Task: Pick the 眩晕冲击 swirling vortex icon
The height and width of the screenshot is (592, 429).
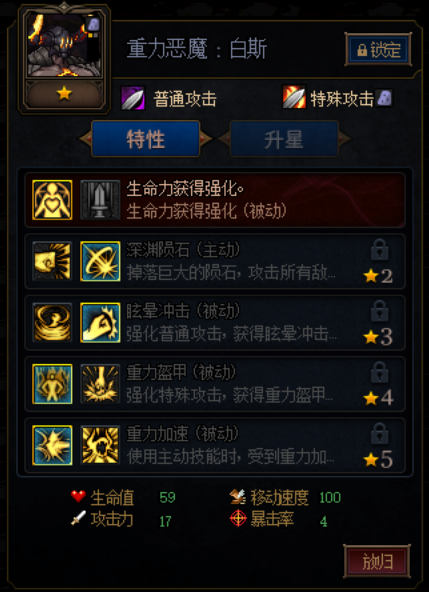Action: (52, 322)
